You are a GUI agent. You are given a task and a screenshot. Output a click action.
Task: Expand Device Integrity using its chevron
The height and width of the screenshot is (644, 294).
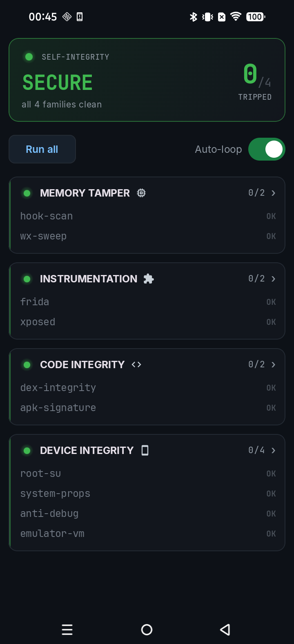[273, 450]
